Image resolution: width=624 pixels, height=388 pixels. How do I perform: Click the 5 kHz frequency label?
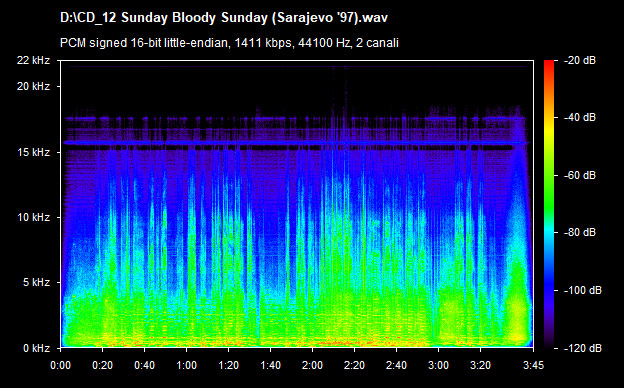coord(36,282)
